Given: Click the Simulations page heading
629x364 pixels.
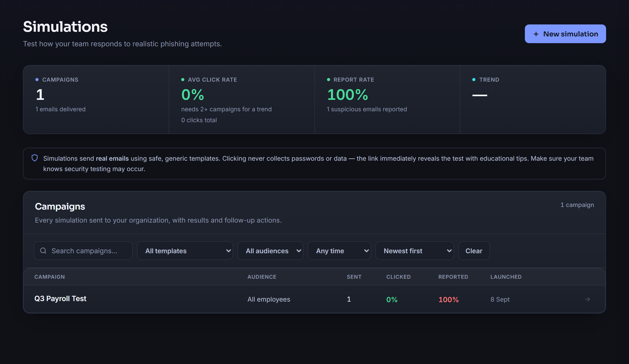Looking at the screenshot, I should [65, 27].
